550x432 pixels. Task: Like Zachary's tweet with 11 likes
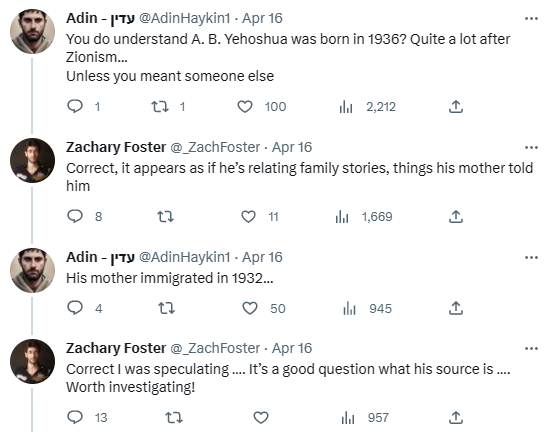pos(248,216)
